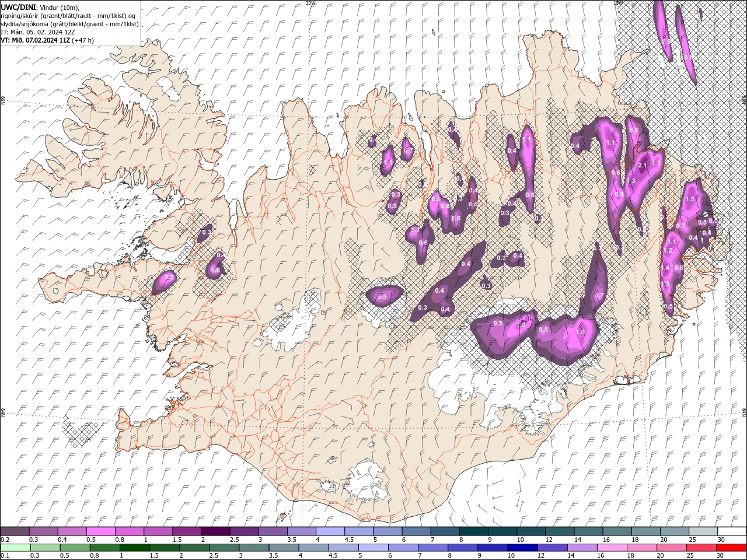Click the '64N' latitude label on right edge
The width and height of the screenshot is (747, 560).
click(744, 412)
